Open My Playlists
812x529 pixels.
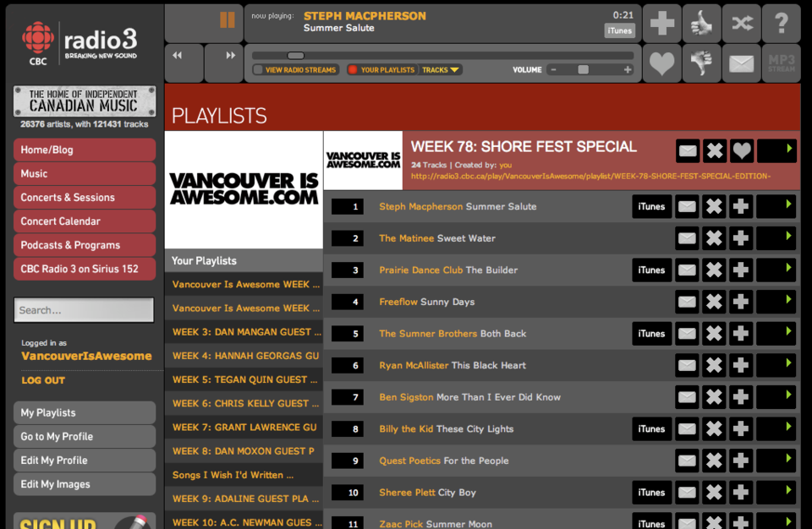coord(85,412)
